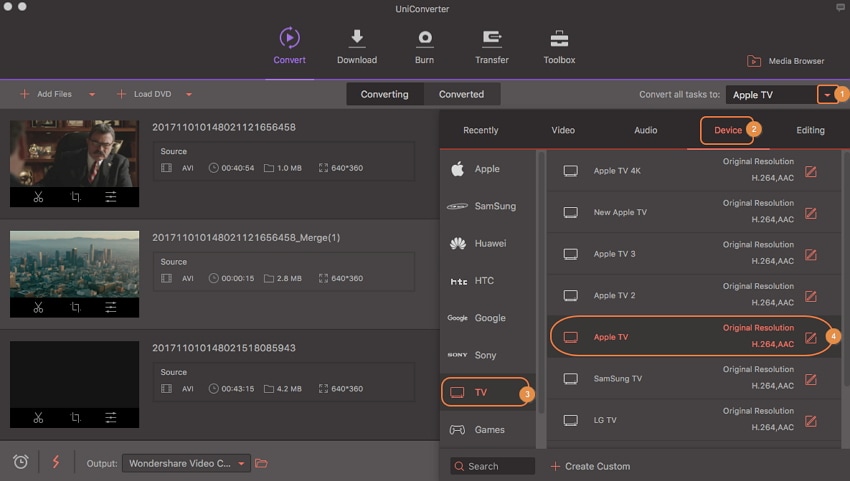Open the scheduler alarm clock icon

tap(20, 462)
